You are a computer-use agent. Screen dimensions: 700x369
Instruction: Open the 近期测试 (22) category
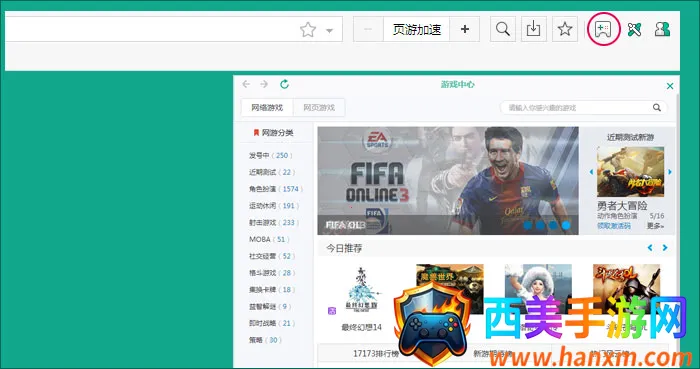[272, 172]
